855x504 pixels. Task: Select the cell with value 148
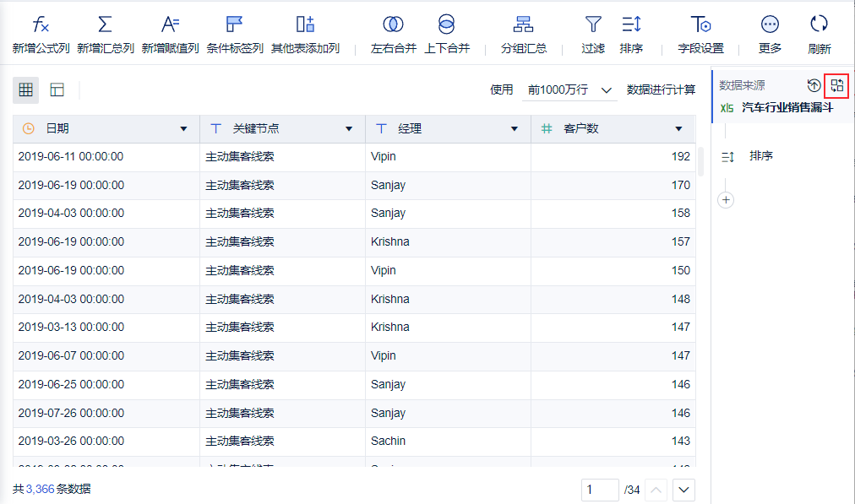click(x=613, y=299)
